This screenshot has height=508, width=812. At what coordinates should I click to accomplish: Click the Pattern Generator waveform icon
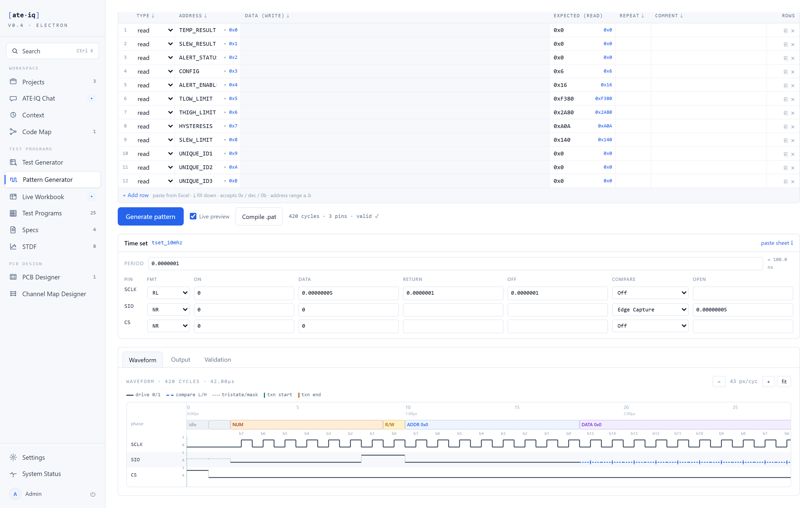point(14,179)
